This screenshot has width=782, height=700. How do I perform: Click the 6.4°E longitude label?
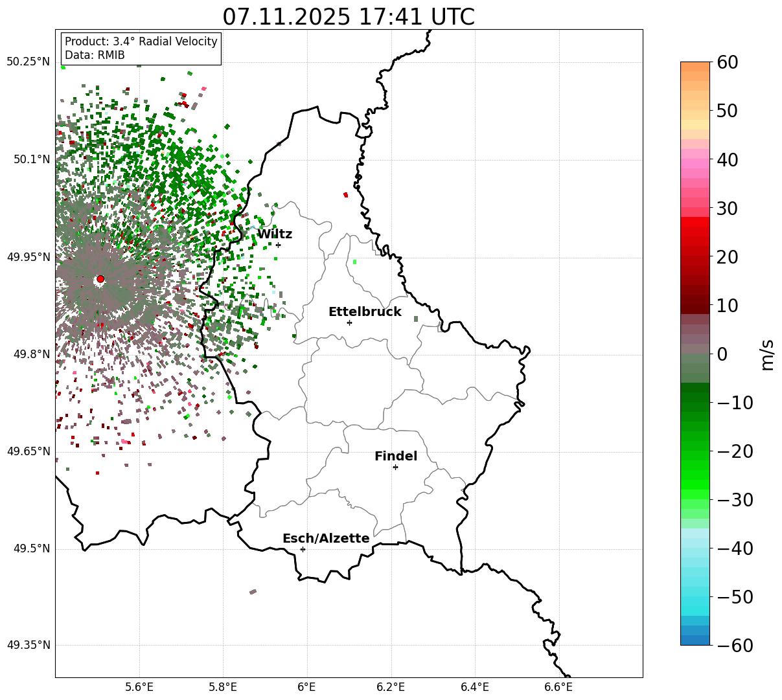[x=475, y=687]
